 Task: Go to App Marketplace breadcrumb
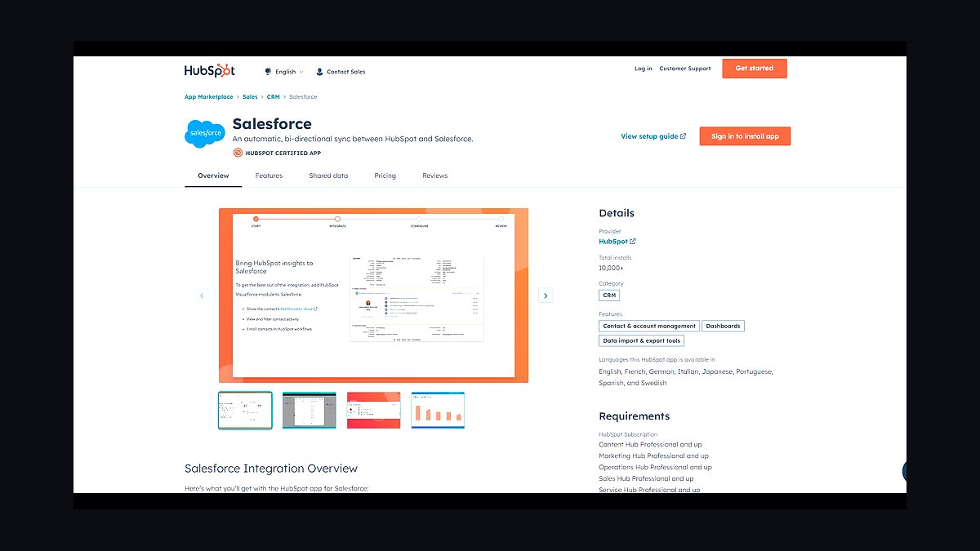pyautogui.click(x=208, y=97)
